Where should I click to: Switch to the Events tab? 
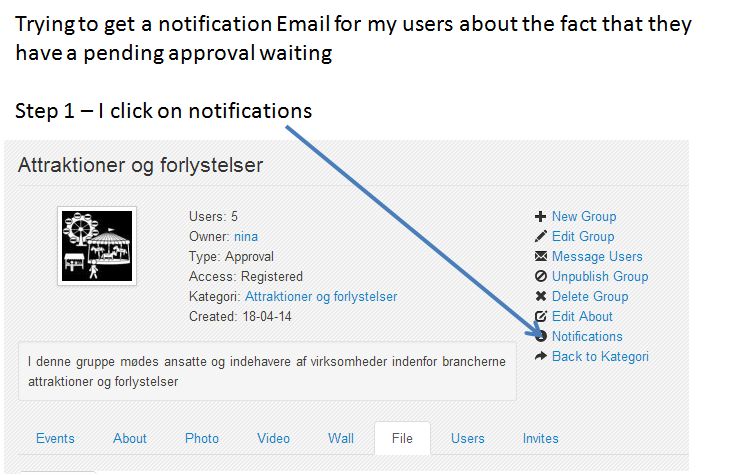pos(55,438)
